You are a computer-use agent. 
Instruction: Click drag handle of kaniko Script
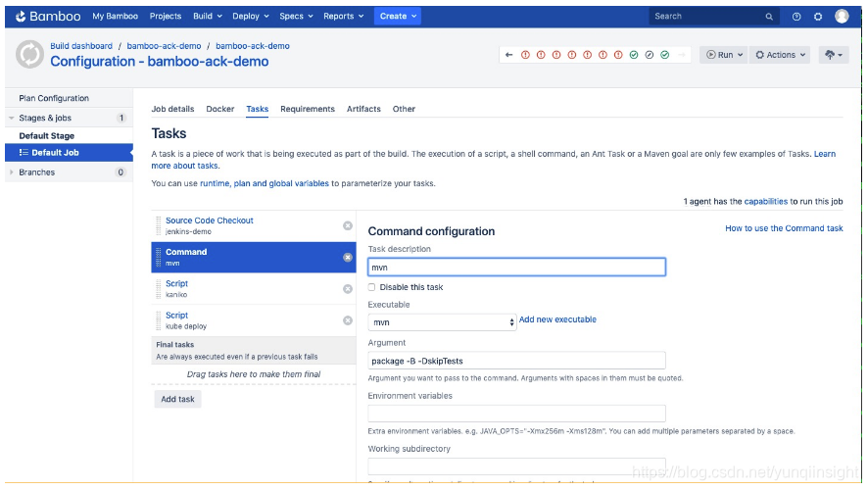click(159, 288)
